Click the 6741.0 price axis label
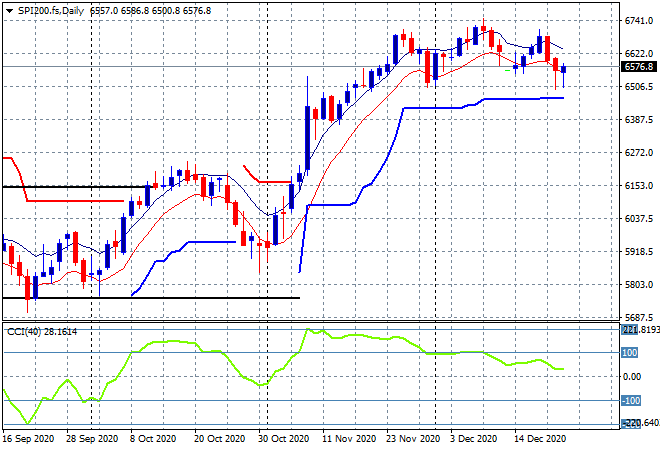 click(x=639, y=21)
